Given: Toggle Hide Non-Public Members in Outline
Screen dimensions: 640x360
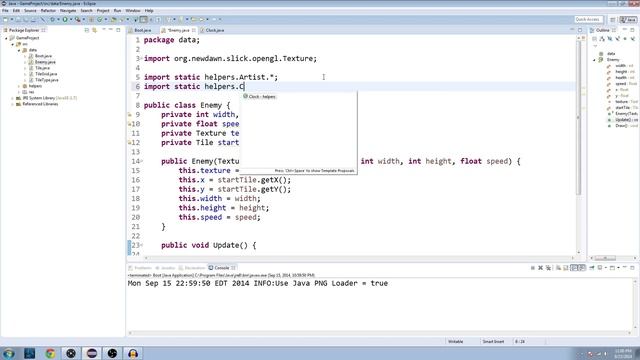Looking at the screenshot, I should [625, 39].
